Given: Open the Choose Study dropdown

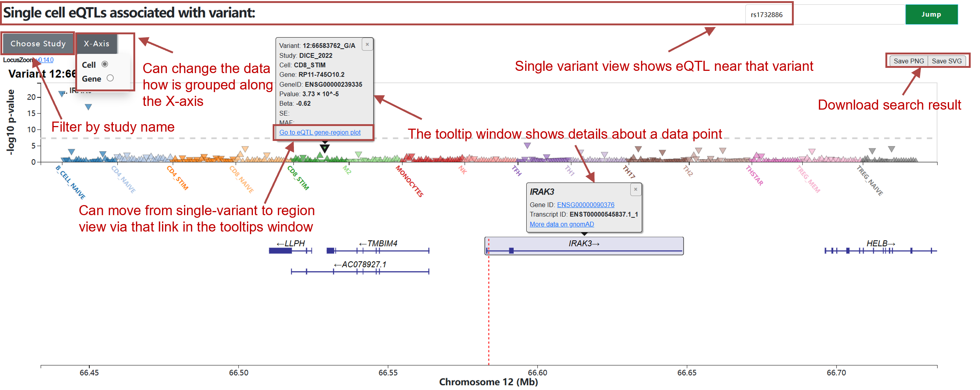Looking at the screenshot, I should [38, 44].
